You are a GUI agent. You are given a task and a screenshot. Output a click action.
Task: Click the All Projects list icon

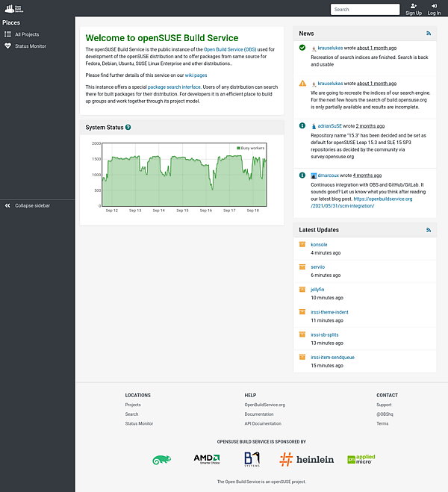(x=7, y=34)
